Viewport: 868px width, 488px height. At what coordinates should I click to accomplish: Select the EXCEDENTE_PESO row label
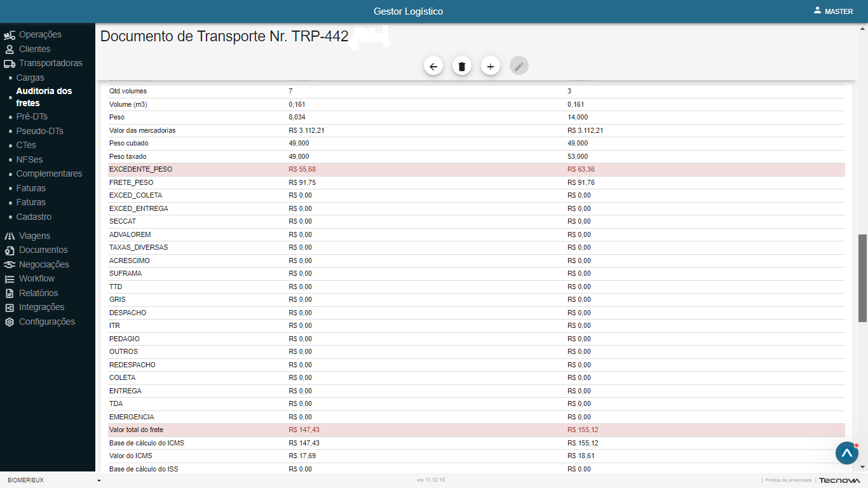point(140,170)
